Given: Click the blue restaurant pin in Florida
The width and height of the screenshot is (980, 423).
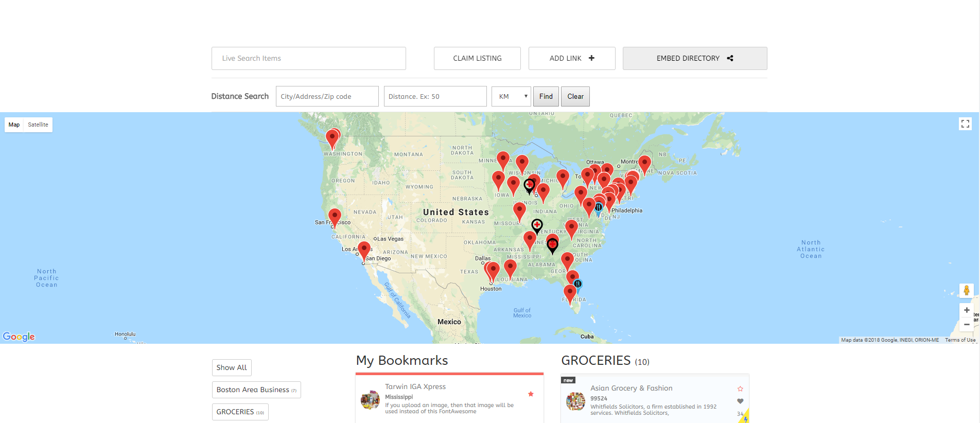Looking at the screenshot, I should 578,286.
